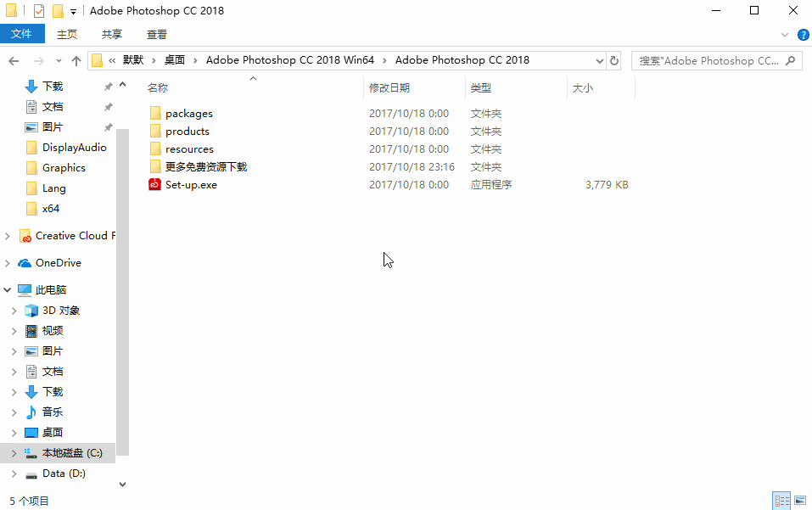Open the 文件 menu
812x510 pixels.
click(x=23, y=34)
